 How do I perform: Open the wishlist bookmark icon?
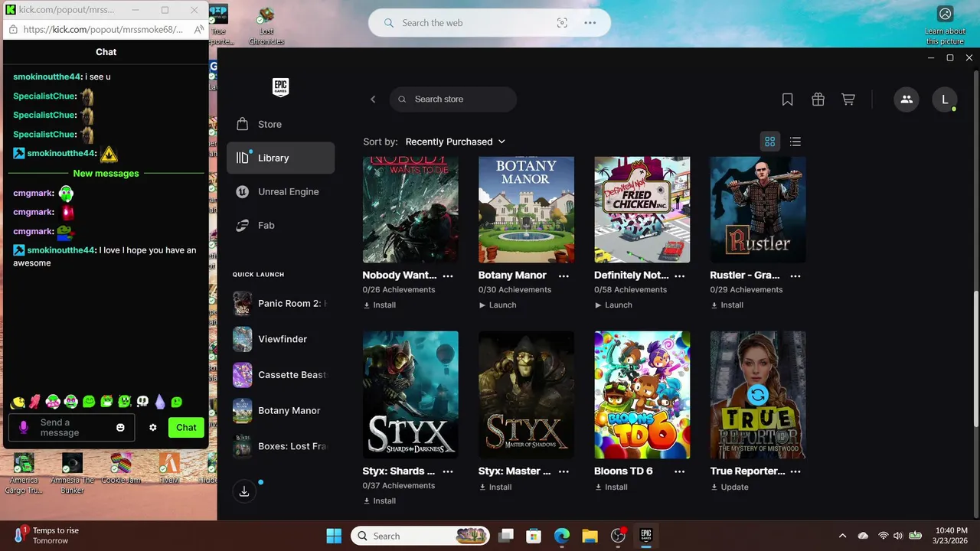click(x=787, y=99)
